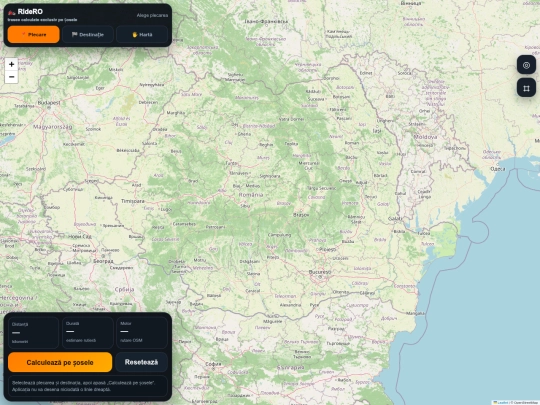540x405 pixels.
Task: Switch to Destinație point selection mode
Action: tap(88, 34)
